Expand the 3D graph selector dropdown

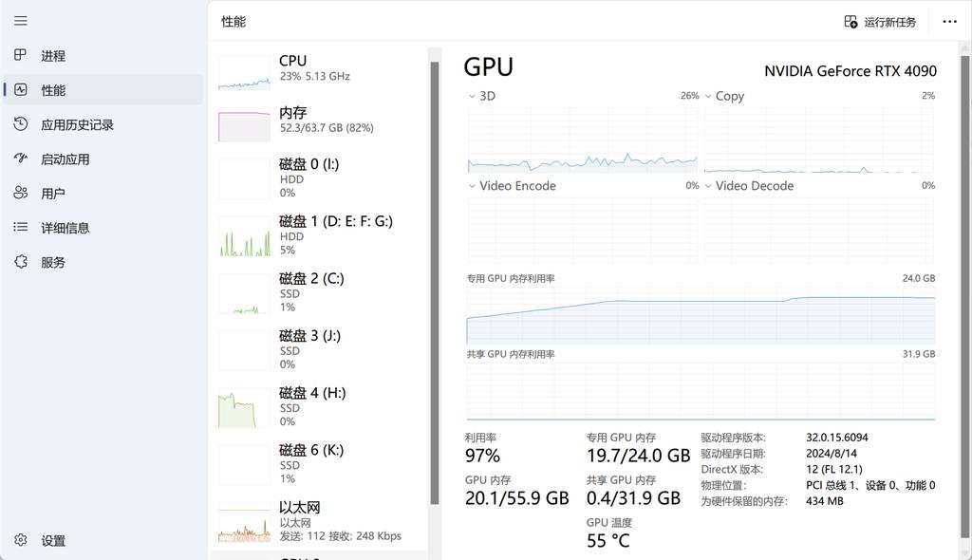[x=474, y=96]
